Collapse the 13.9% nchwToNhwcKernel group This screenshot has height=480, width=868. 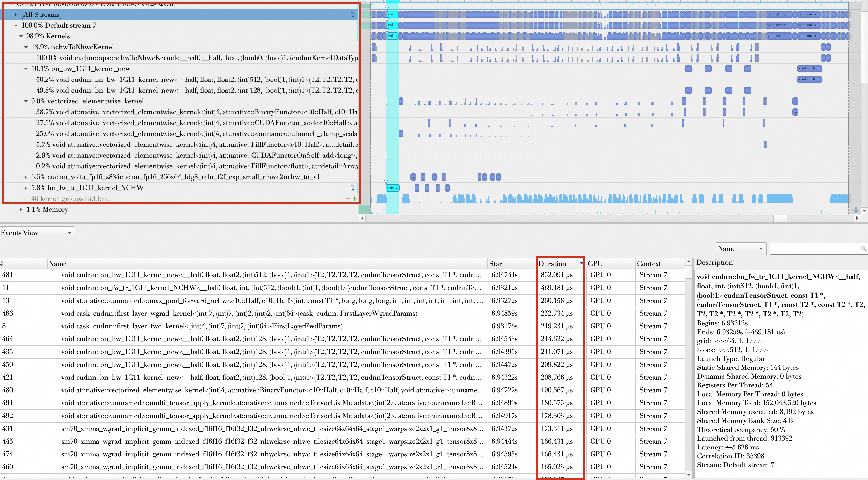click(x=26, y=47)
